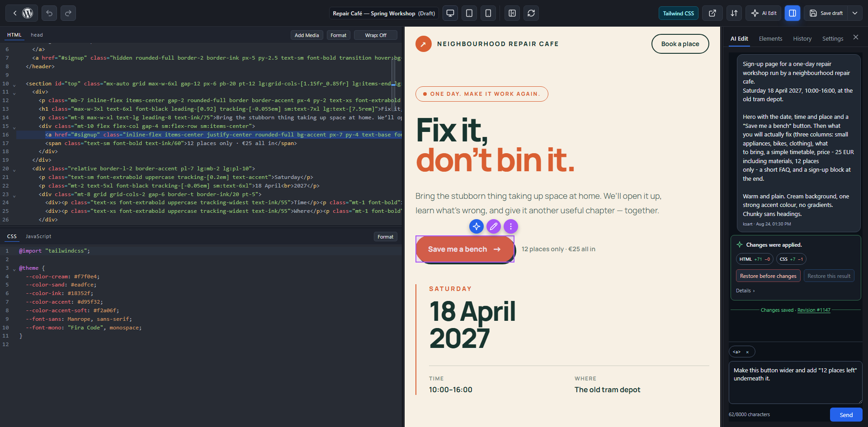Click the ONE DAY. MAKE IT WORK AGAIN. badge
Viewport: 868px width, 427px height.
click(x=482, y=94)
